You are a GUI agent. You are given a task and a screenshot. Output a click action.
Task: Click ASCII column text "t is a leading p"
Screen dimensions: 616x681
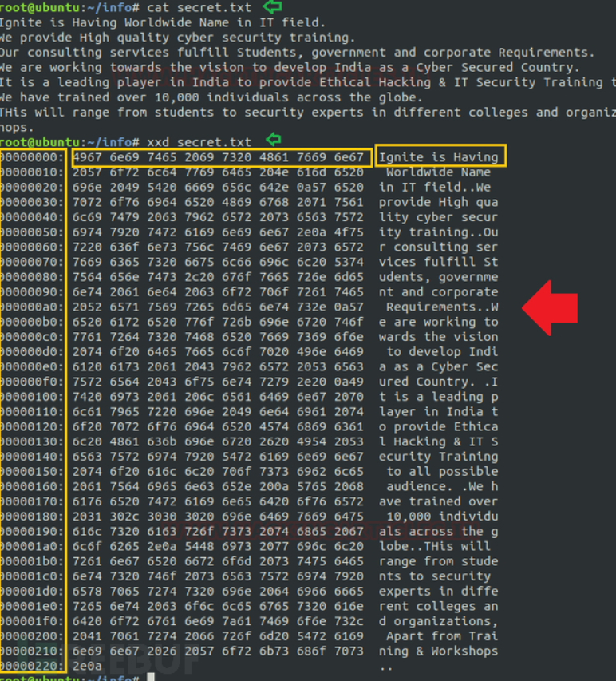(x=438, y=397)
